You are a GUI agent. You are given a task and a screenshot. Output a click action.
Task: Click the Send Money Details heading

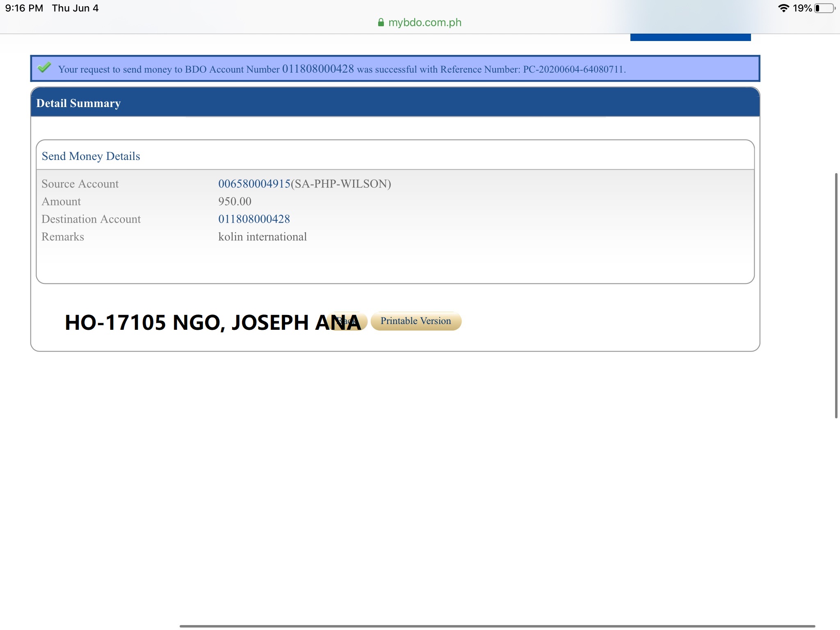click(91, 156)
